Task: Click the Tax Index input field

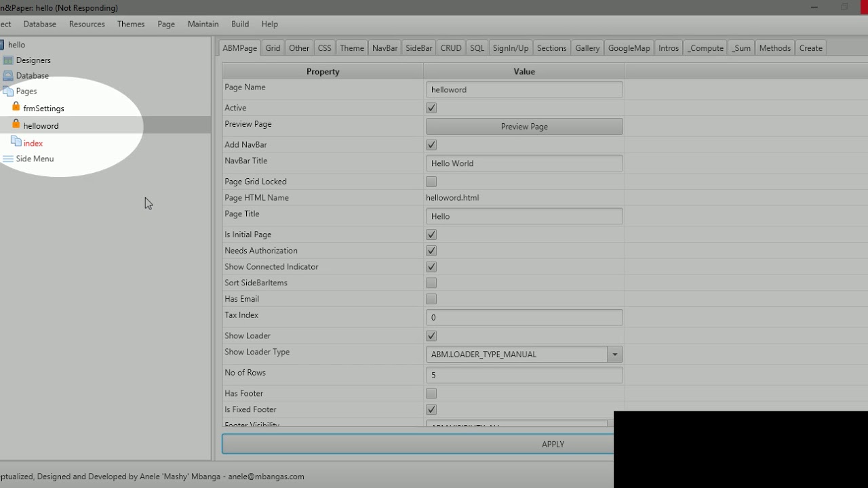Action: click(x=524, y=317)
